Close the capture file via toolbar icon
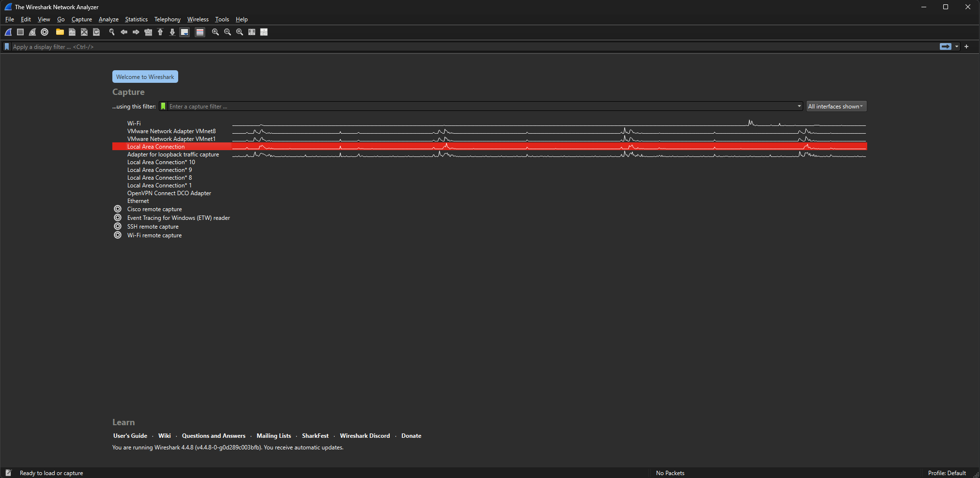The image size is (980, 478). 84,32
